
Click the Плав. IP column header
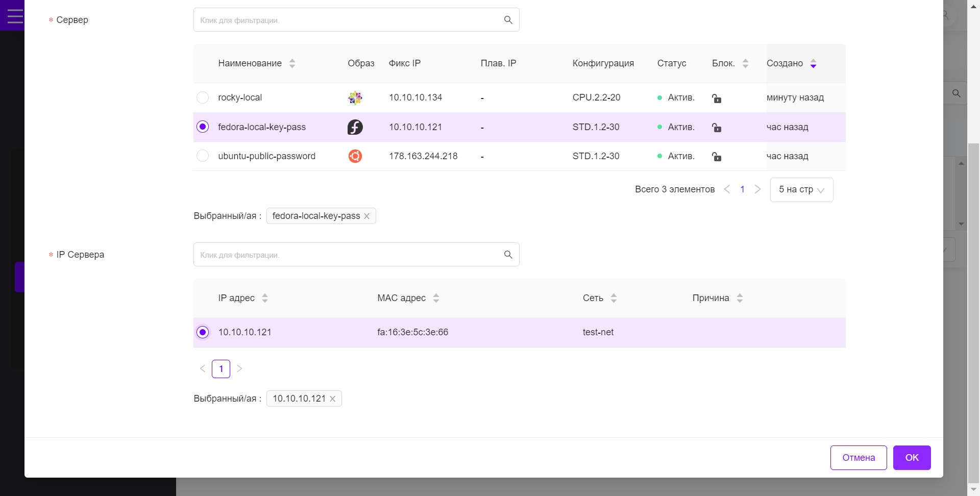click(498, 63)
